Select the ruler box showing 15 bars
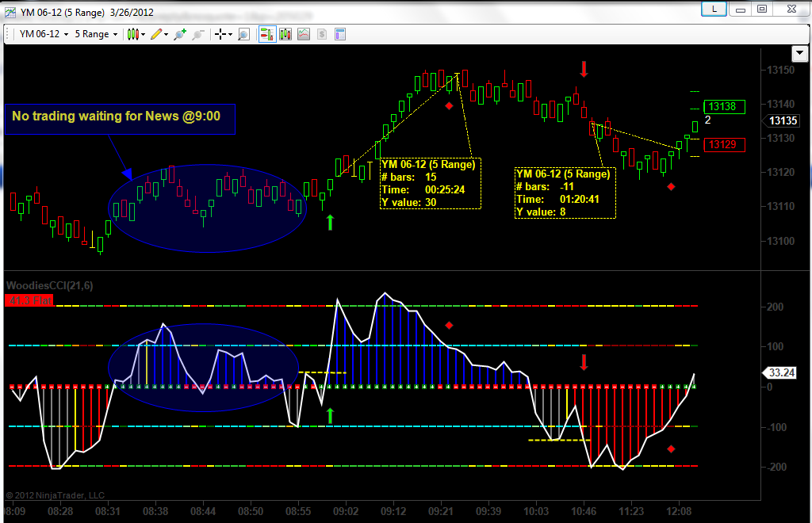 [431, 184]
